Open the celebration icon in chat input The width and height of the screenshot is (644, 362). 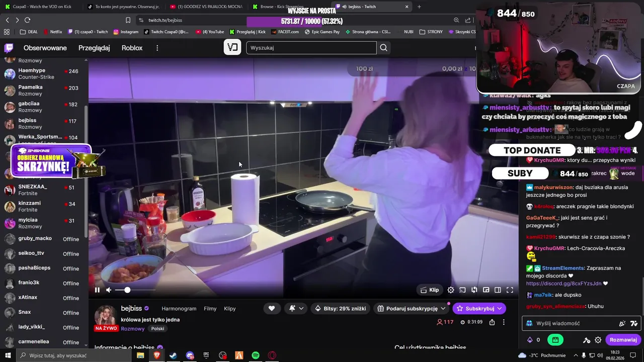(622, 323)
